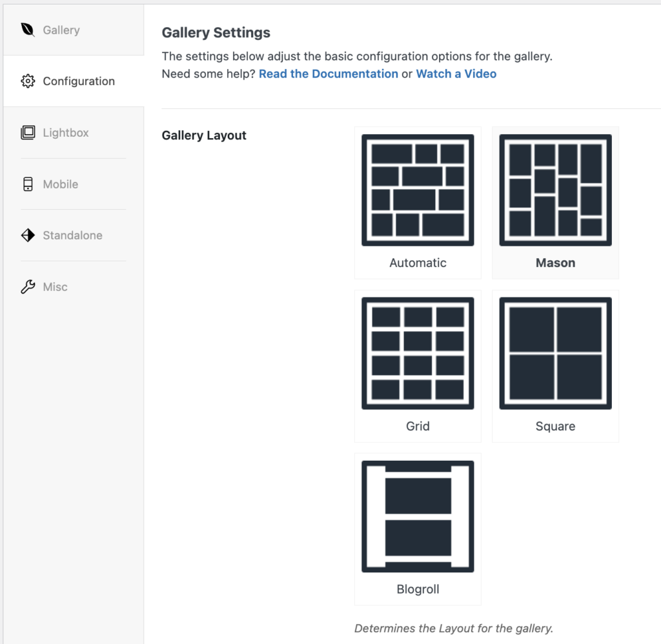Switch to the Lightbox tab

[x=65, y=132]
